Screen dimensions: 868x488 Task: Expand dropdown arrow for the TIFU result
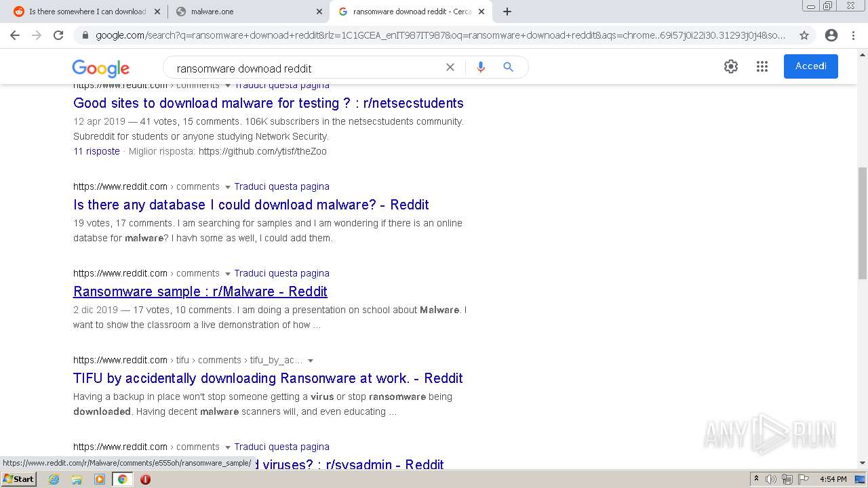pyautogui.click(x=311, y=361)
